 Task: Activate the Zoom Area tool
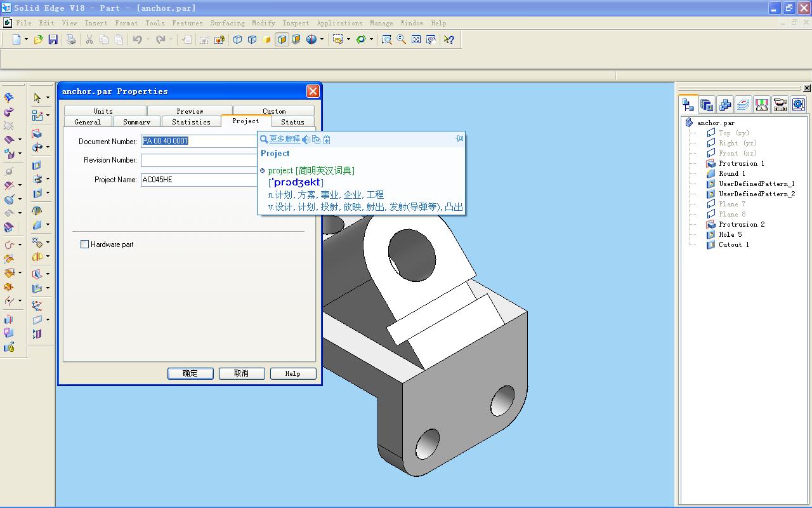pyautogui.click(x=387, y=39)
